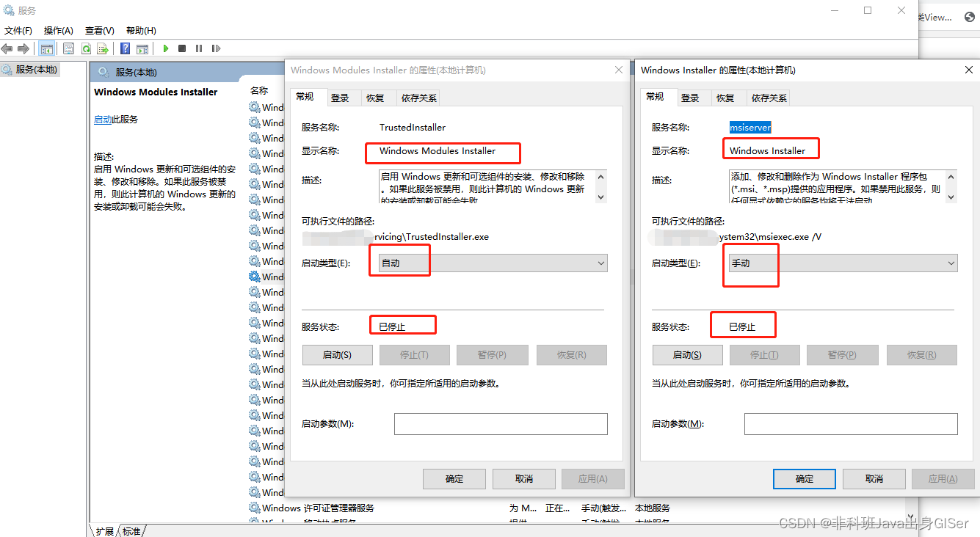Screen dimensions: 980x537
Task: Click the 启动 link to start this service
Action: pyautogui.click(x=103, y=119)
